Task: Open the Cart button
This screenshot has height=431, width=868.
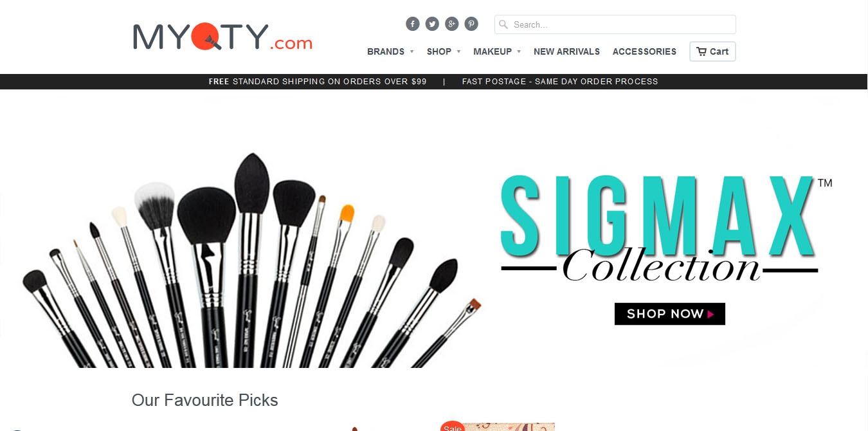Action: (x=712, y=51)
